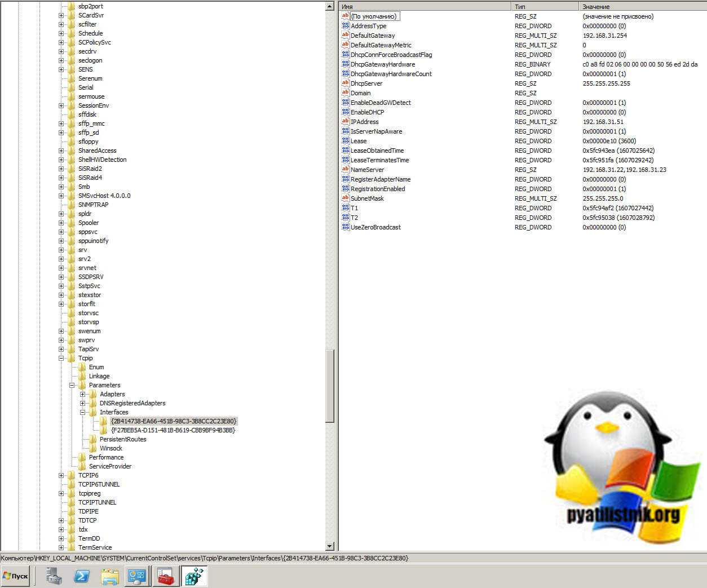Screen dimensions: 707x588
Task: Click the tree scrollbar down arrow
Action: coord(330,546)
